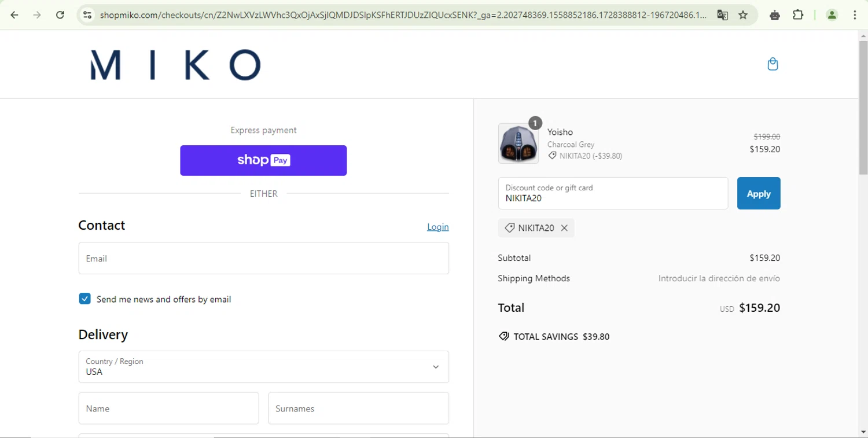This screenshot has height=438, width=868.
Task: Focus the Email input field
Action: 263,258
